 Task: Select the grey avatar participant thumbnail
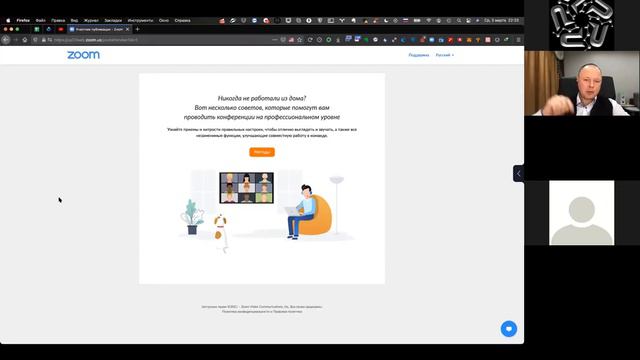click(x=582, y=213)
